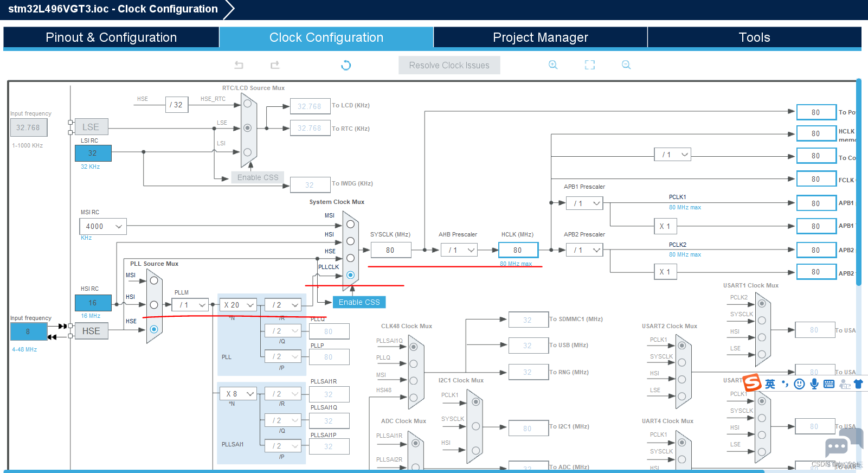This screenshot has width=868, height=473.
Task: Click the HSE input frequency field showing 8
Action: pyautogui.click(x=28, y=331)
